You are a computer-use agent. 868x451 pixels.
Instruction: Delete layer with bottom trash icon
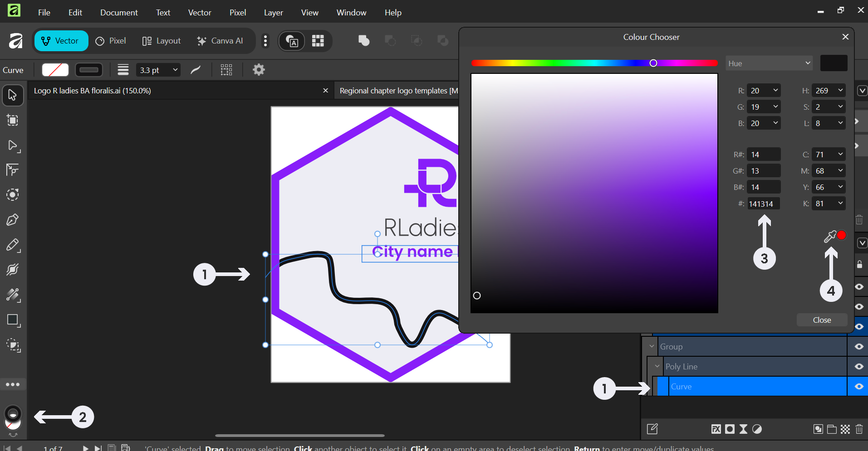click(x=859, y=429)
